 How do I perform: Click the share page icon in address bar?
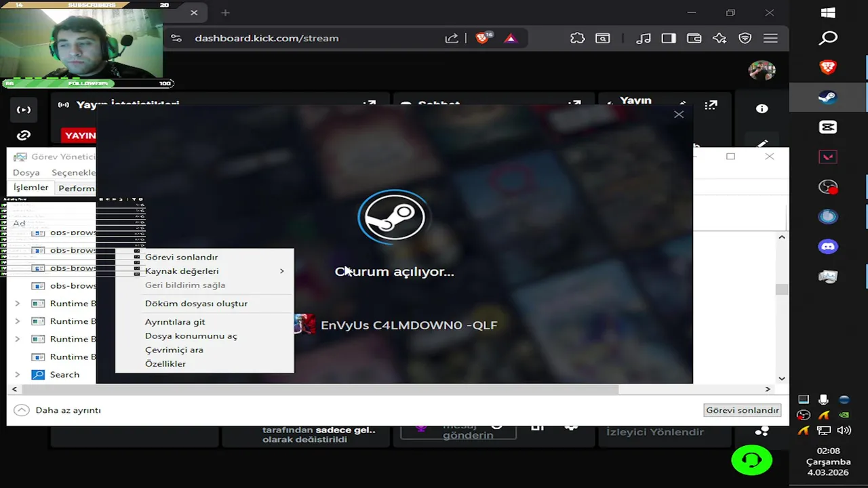[x=452, y=38]
